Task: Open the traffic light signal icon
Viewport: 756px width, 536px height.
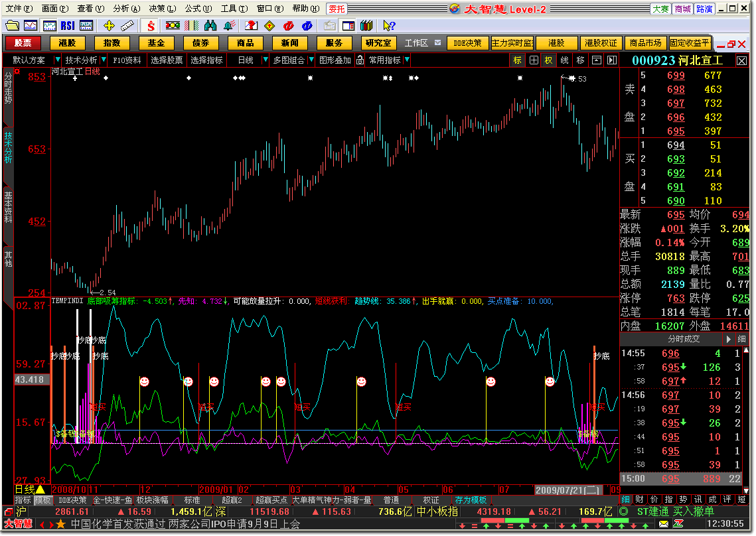Action: pos(173,26)
